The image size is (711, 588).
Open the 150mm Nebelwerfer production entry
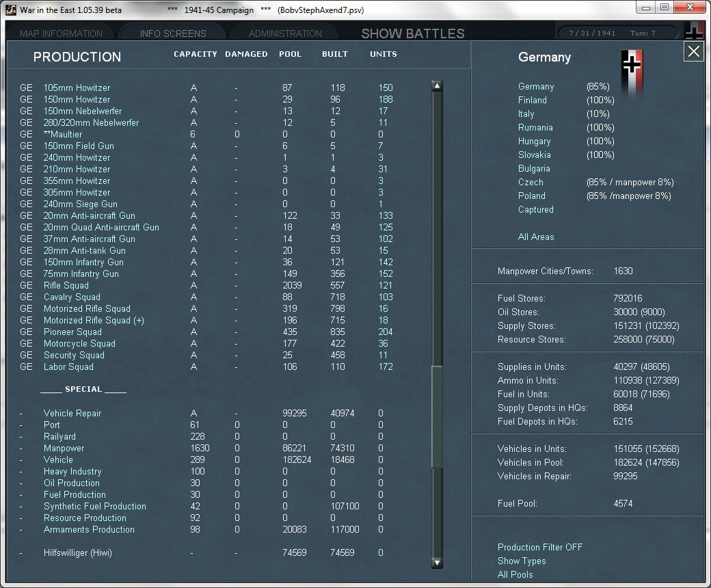(x=83, y=111)
